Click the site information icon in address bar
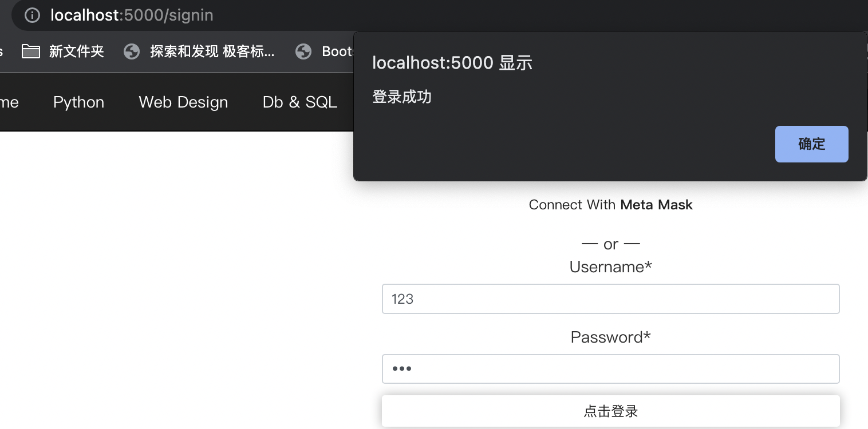This screenshot has width=868, height=429. tap(33, 15)
